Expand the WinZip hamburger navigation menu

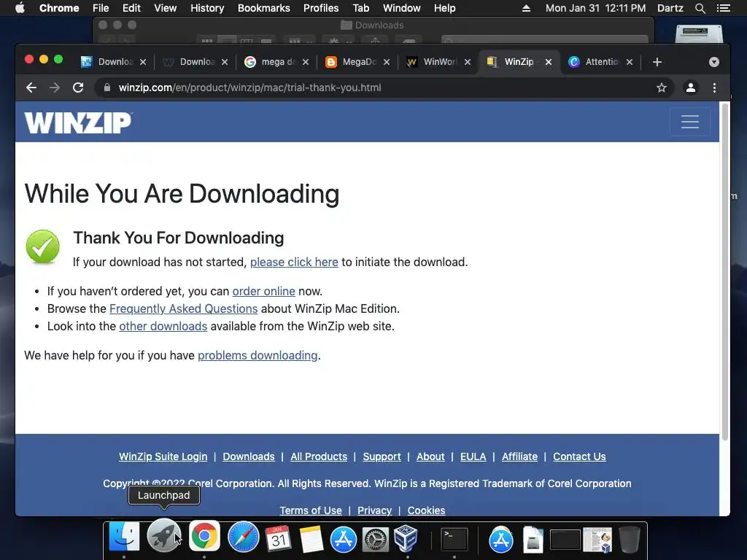coord(690,122)
